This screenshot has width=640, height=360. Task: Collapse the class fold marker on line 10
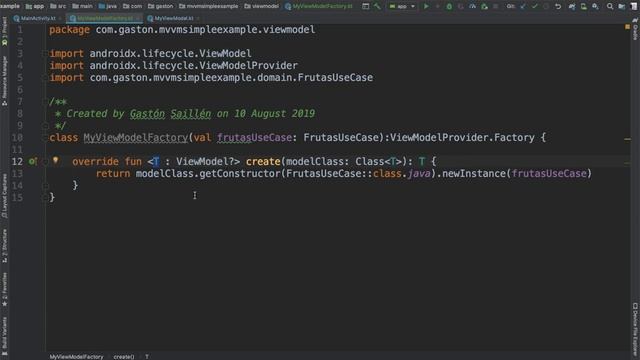tap(44, 138)
